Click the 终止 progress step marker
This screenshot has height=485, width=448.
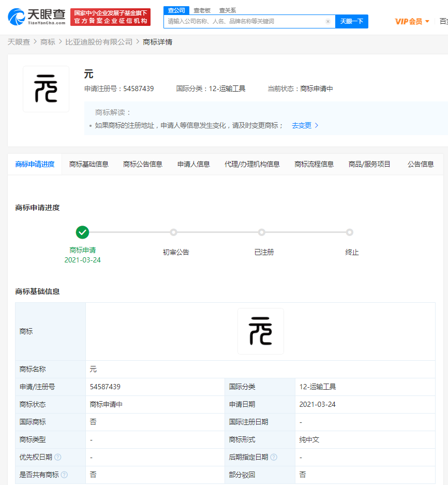coord(350,232)
